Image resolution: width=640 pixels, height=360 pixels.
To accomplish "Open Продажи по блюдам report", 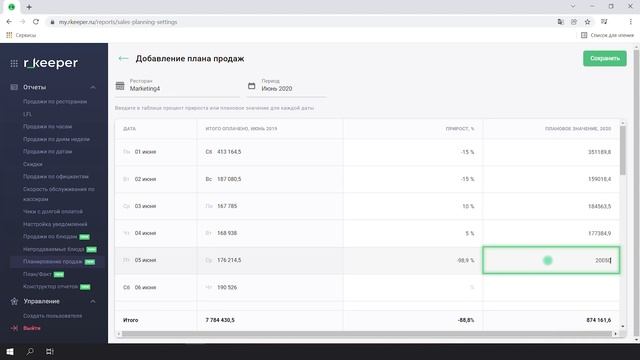I will pos(50,237).
